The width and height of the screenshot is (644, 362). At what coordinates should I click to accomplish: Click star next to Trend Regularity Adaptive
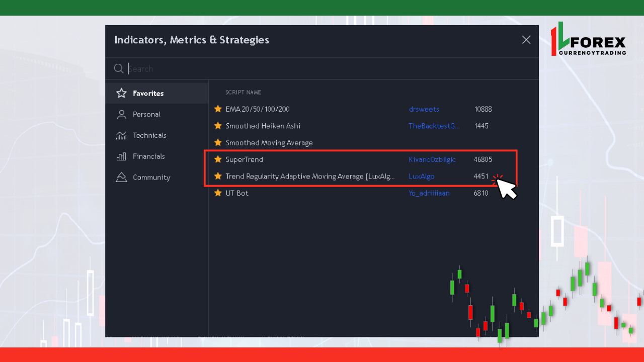pos(218,176)
